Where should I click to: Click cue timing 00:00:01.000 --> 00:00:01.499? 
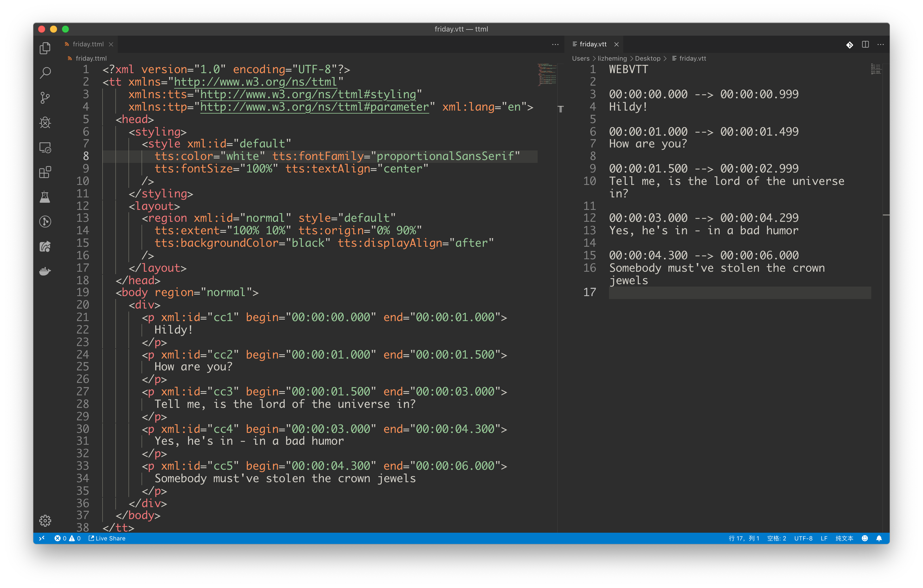(x=704, y=131)
